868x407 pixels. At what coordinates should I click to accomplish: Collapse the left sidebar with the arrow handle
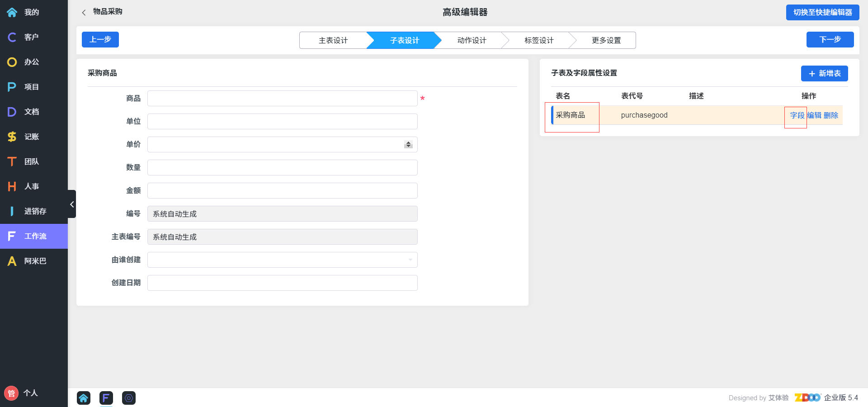pyautogui.click(x=72, y=204)
